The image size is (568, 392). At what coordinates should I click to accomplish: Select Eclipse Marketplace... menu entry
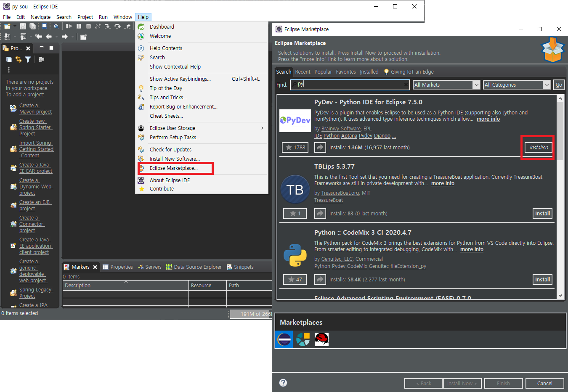(173, 168)
